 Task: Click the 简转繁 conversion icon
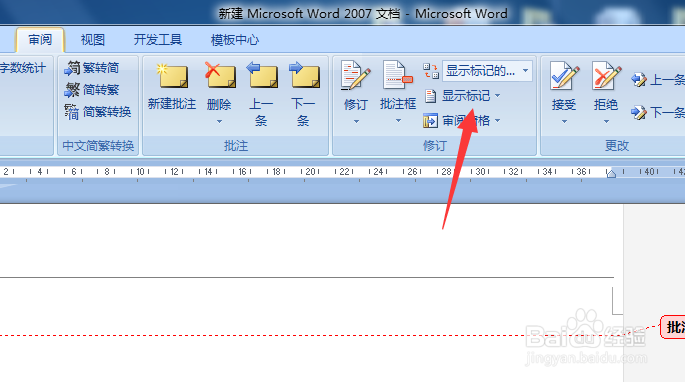[x=72, y=90]
